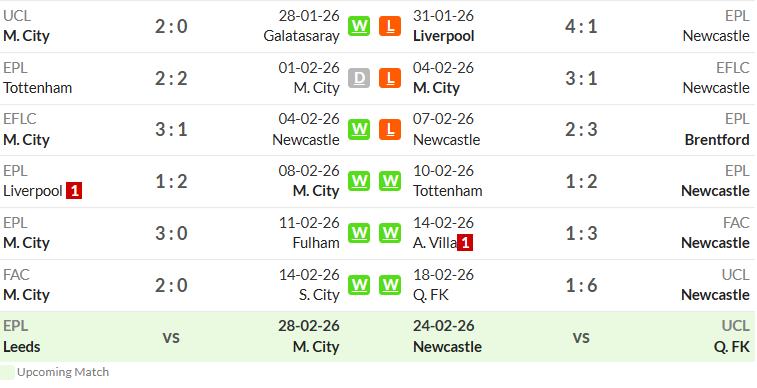Image resolution: width=757 pixels, height=388 pixels.
Task: Open the 2 : 3 Newcastle Brentford score
Action: 581,129
